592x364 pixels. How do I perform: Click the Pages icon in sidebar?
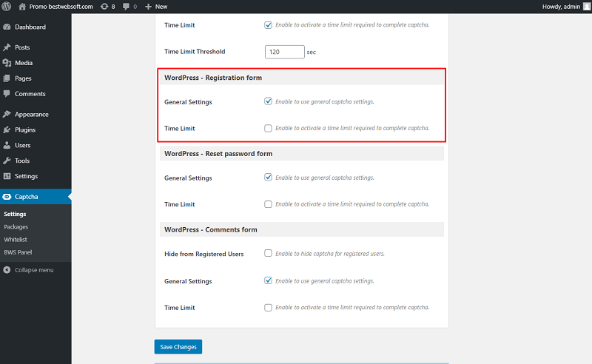coord(7,78)
